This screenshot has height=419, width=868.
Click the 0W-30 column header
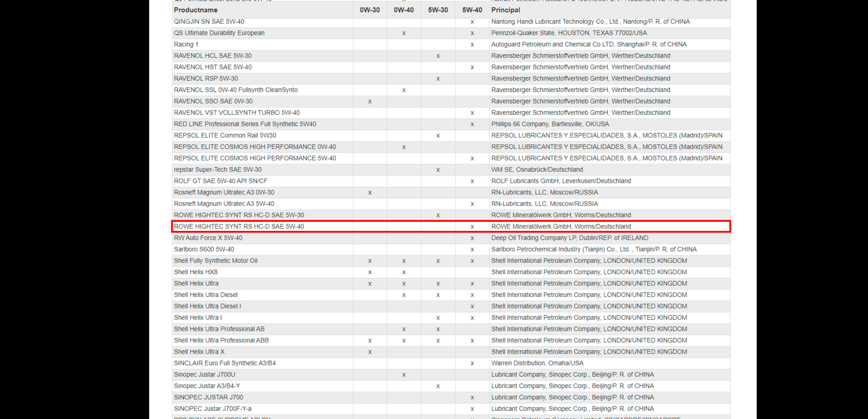click(x=369, y=10)
